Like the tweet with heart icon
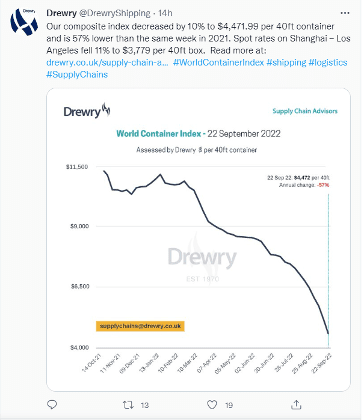This screenshot has height=420, width=362. click(212, 405)
